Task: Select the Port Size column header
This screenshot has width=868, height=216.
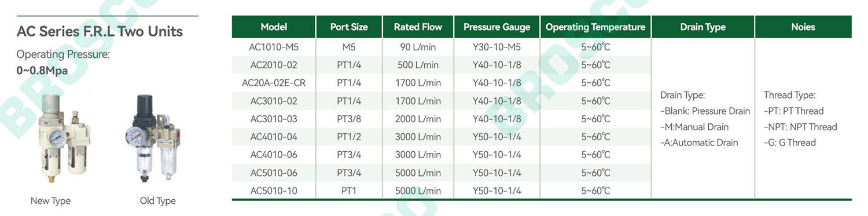Action: pyautogui.click(x=349, y=27)
